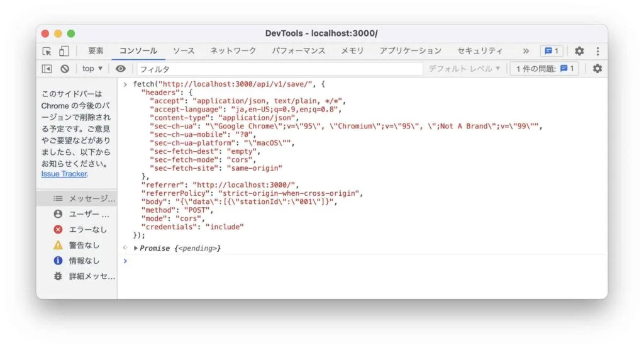Select エラーなし in the sidebar
The width and height of the screenshot is (644, 347).
(87, 229)
